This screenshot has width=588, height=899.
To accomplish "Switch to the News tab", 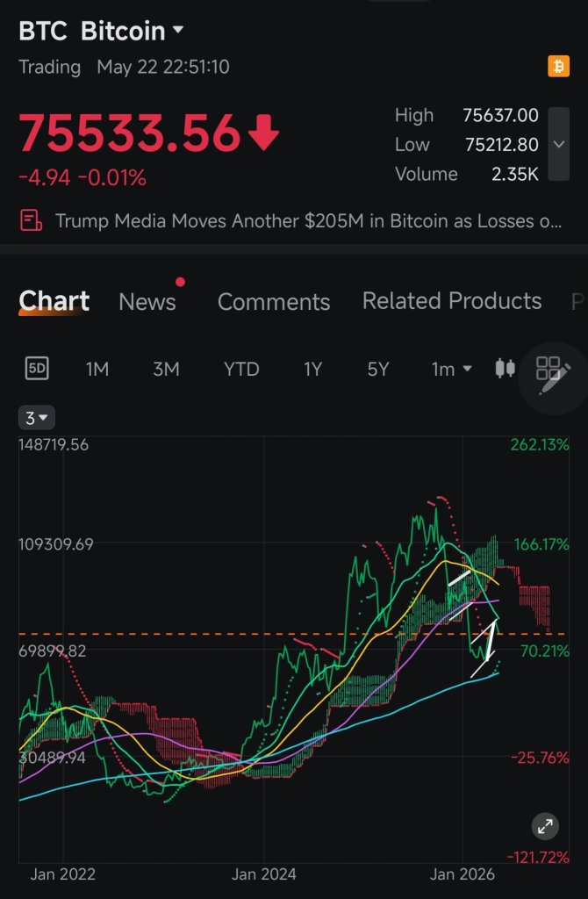I will click(147, 302).
